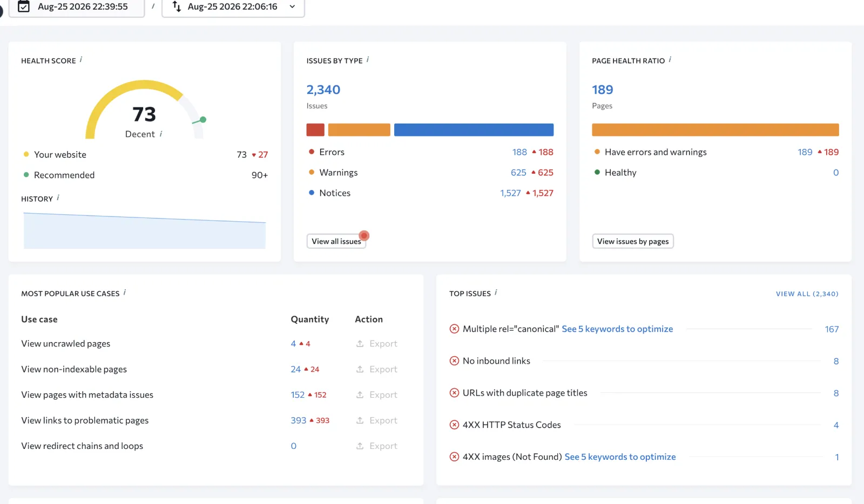
Task: Click the Have errors and warnings count 189
Action: click(805, 152)
